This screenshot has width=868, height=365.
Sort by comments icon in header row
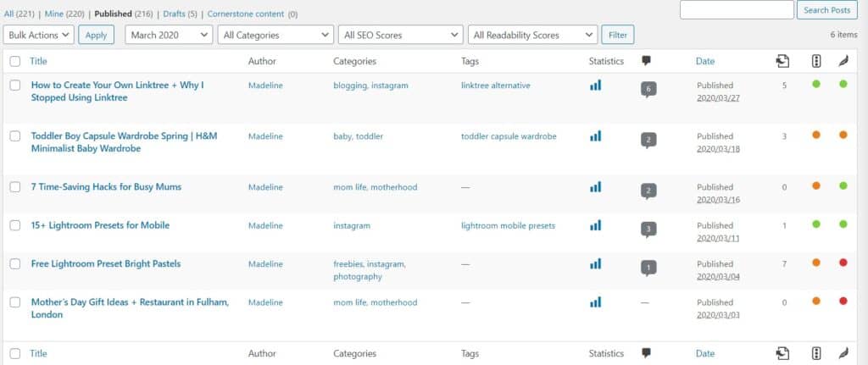(646, 61)
